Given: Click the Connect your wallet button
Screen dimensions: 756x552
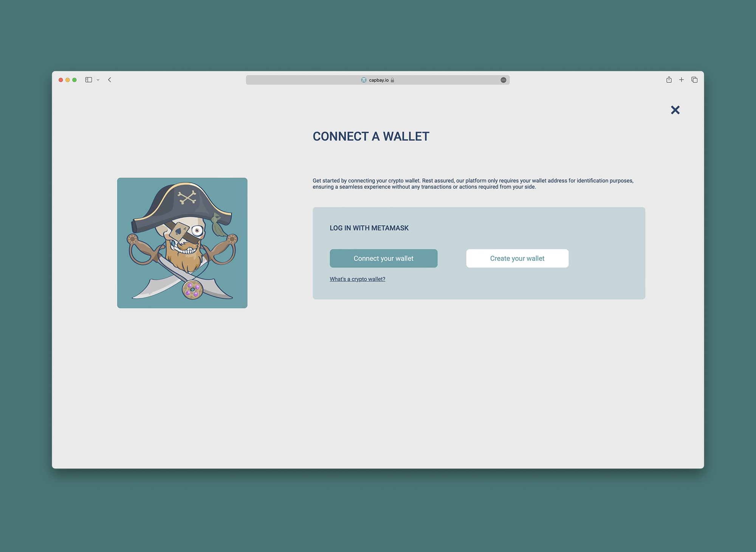Looking at the screenshot, I should (x=383, y=258).
